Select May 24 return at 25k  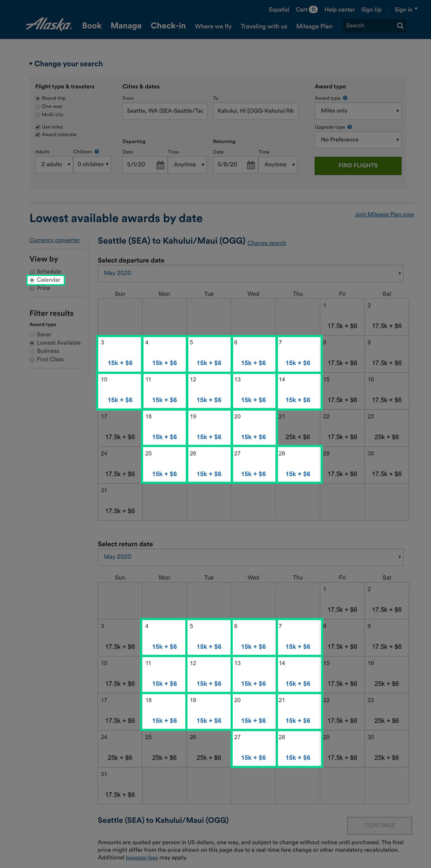(120, 749)
